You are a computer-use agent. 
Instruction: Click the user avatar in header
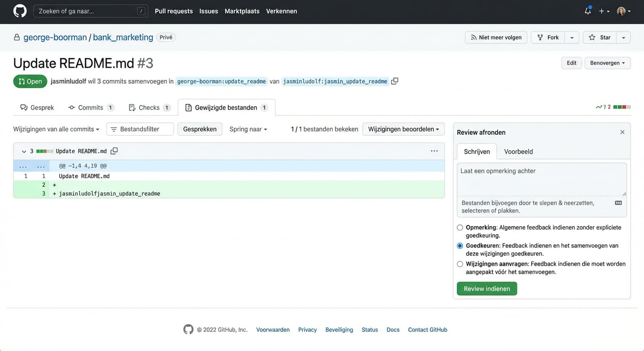tap(621, 11)
